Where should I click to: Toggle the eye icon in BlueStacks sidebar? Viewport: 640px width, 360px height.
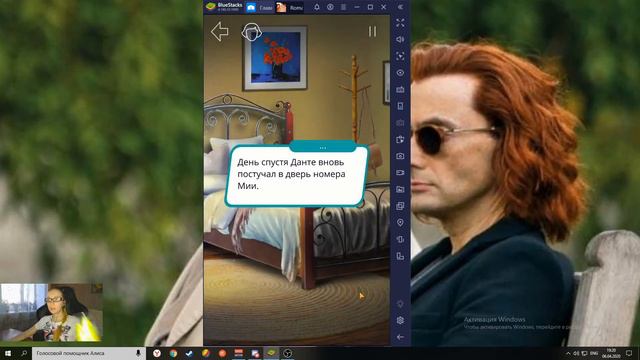point(400,73)
